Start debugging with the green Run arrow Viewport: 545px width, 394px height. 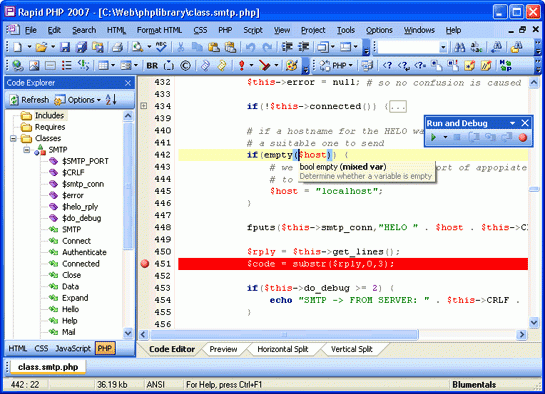pos(433,137)
